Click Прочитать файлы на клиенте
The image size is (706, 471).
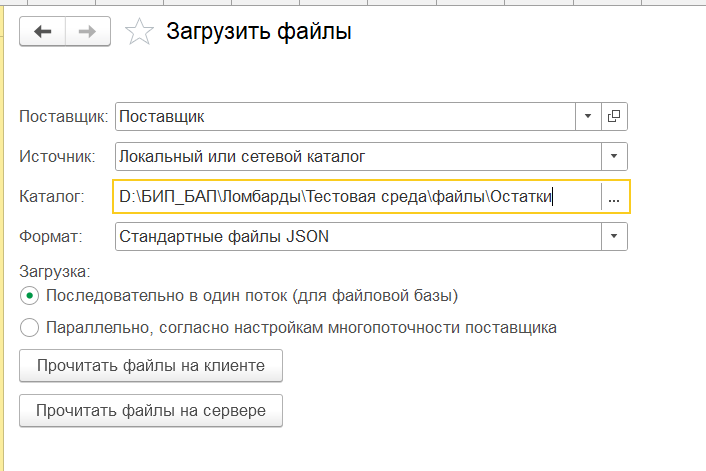(151, 366)
